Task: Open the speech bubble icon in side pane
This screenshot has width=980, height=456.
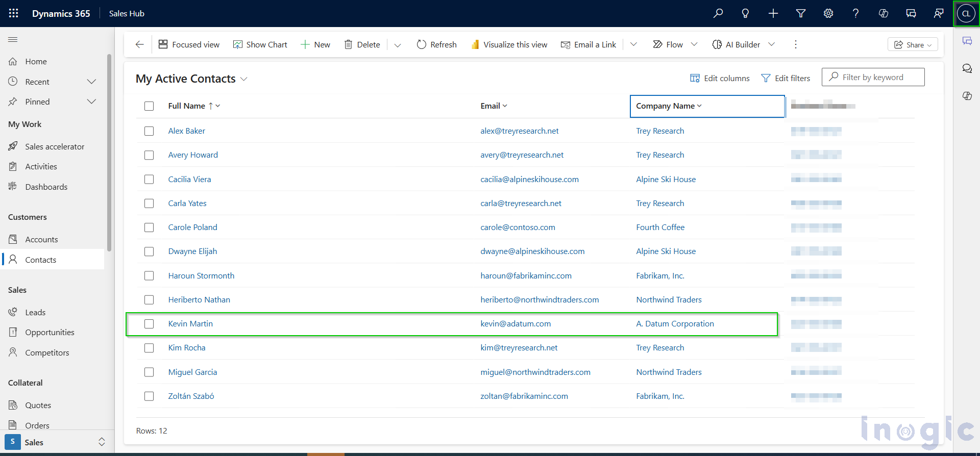Action: pyautogui.click(x=967, y=68)
